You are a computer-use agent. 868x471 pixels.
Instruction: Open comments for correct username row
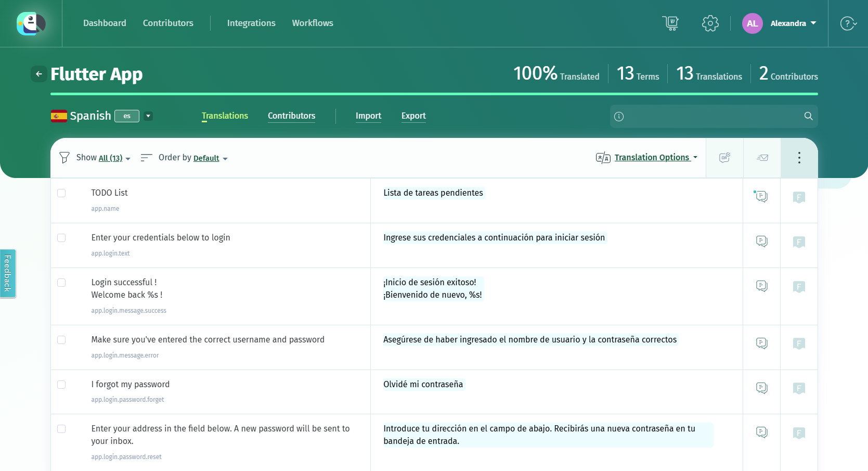762,343
